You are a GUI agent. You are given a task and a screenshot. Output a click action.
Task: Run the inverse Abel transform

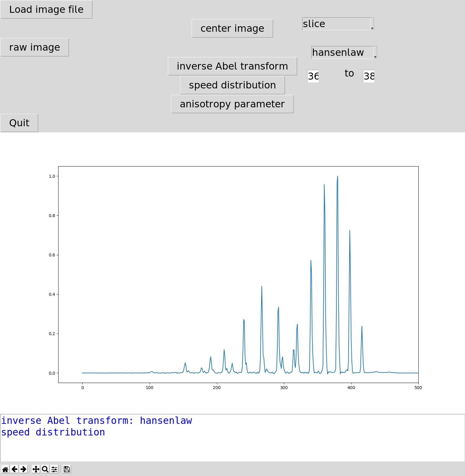[232, 66]
